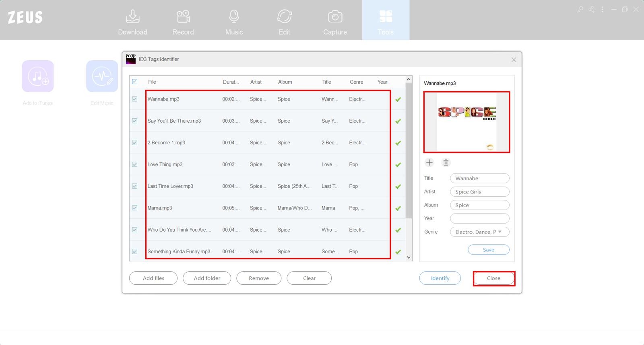Toggle the select-all checkbox in header
644x345 pixels.
click(135, 82)
